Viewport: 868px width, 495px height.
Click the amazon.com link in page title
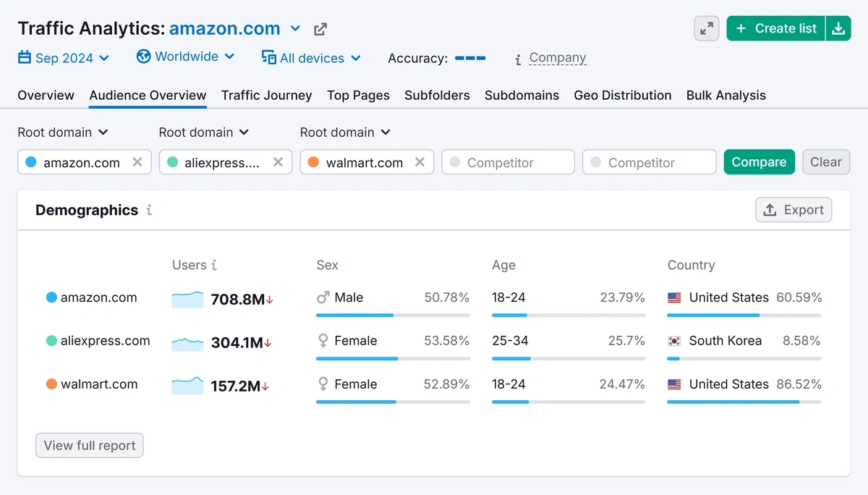tap(224, 28)
